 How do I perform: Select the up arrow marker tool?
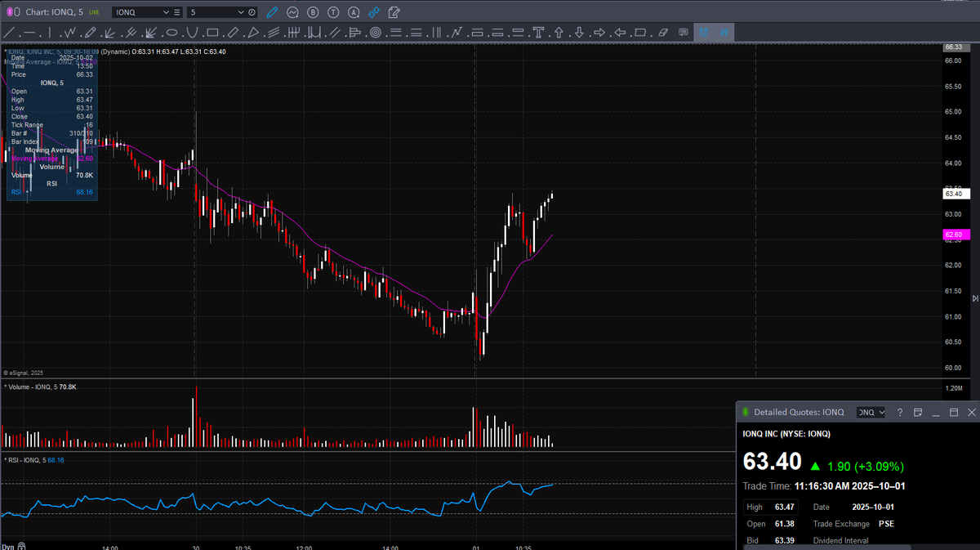(x=559, y=33)
